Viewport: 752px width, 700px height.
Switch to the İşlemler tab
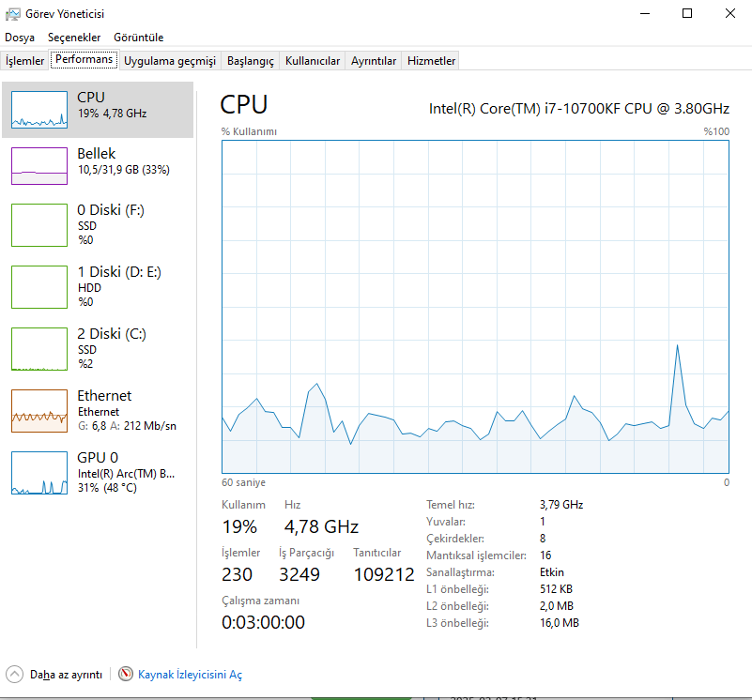25,61
